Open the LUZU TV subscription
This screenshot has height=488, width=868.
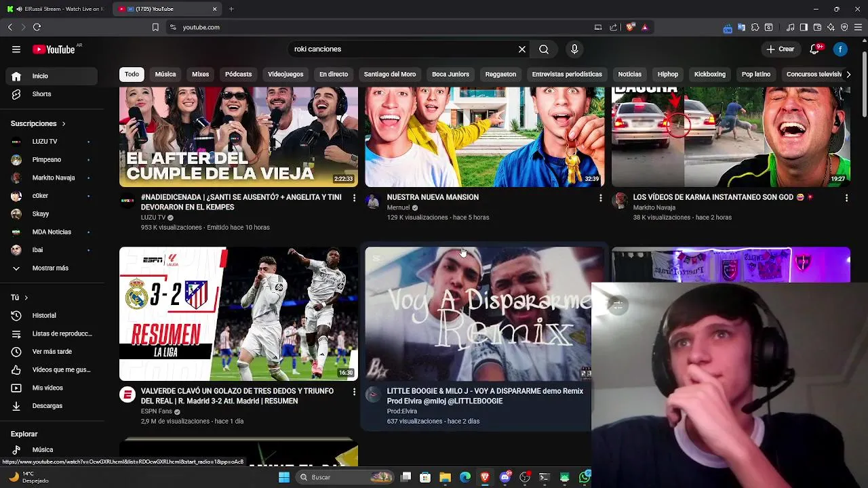point(52,142)
